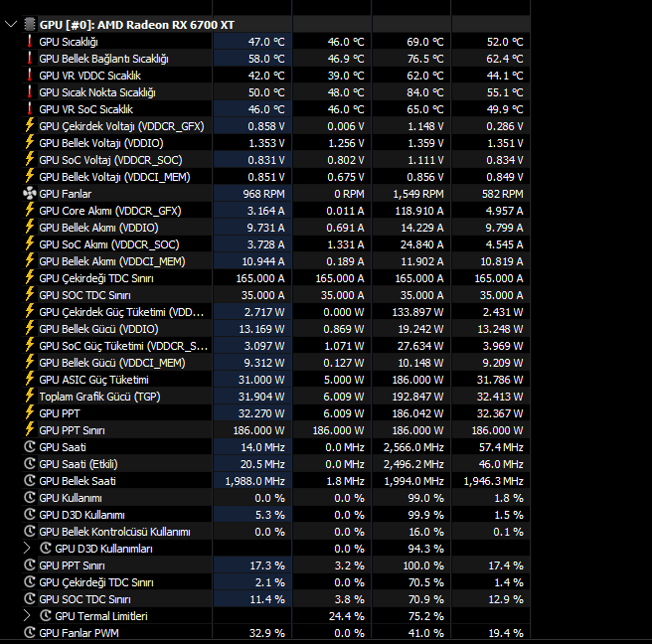Click the lightning icon beside GPU Bellek Voltajı (VDDCI_MEM)

click(30, 177)
